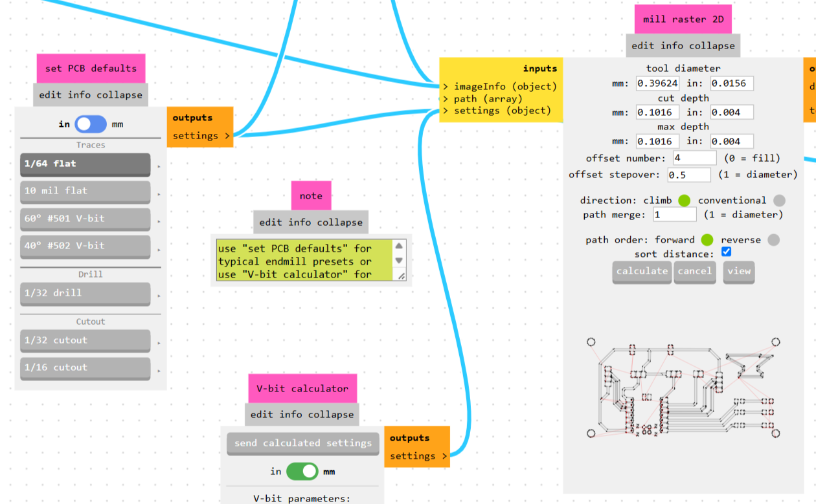Viewport: 816px width, 504px height.
Task: Click imageInfo (object) input
Action: [500, 86]
